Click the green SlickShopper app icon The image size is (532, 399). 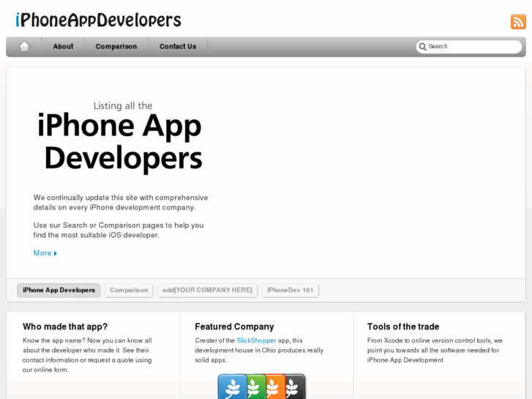pos(255,387)
